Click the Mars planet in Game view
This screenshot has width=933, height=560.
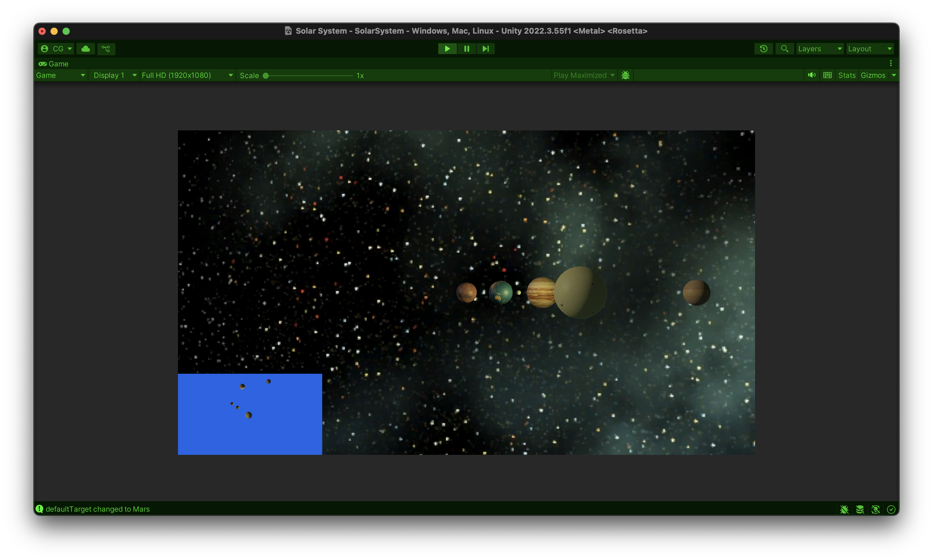click(466, 292)
